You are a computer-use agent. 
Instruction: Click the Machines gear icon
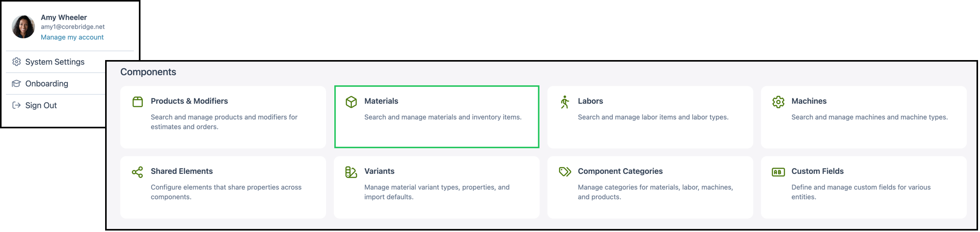point(778,102)
